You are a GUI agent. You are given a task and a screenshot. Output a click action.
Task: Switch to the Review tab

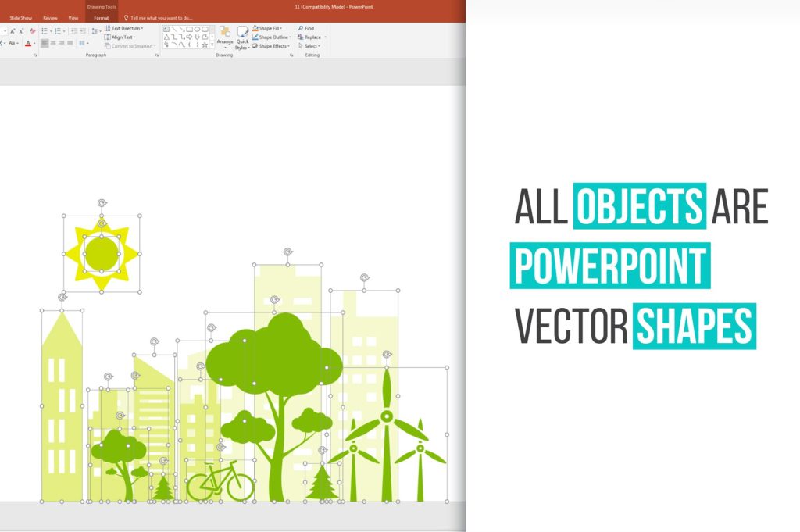click(x=50, y=17)
